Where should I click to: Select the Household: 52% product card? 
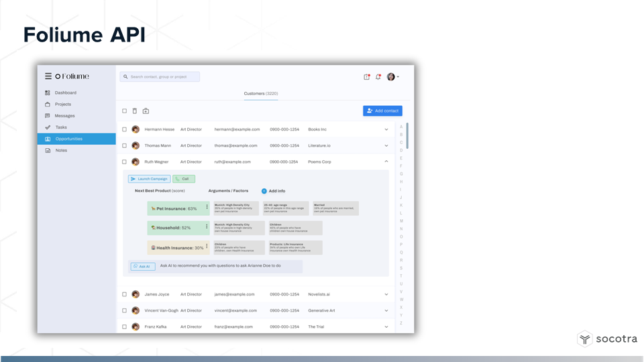(x=178, y=228)
